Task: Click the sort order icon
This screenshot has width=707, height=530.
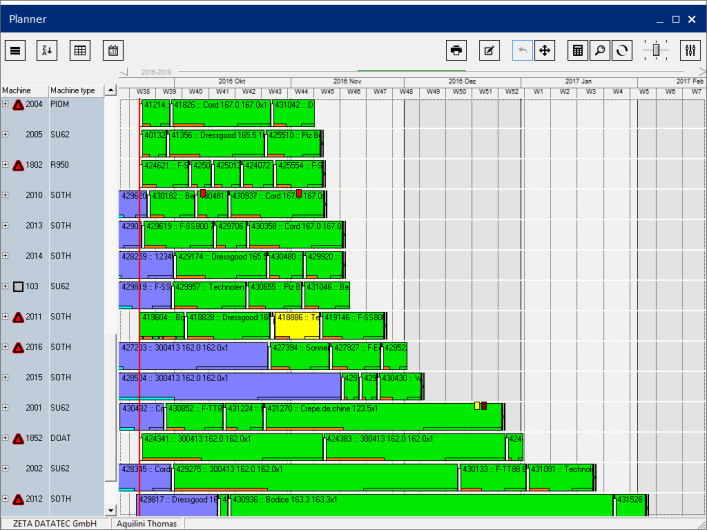Action: 48,50
